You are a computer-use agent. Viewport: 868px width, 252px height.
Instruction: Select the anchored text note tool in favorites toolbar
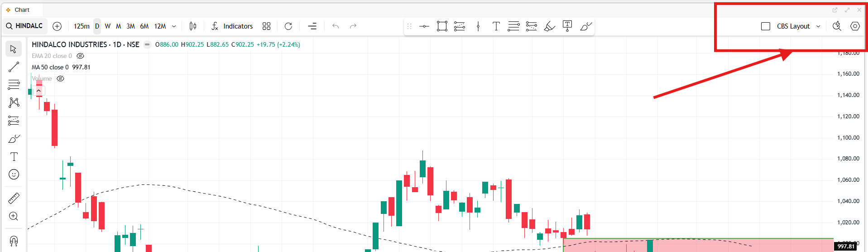click(x=567, y=26)
